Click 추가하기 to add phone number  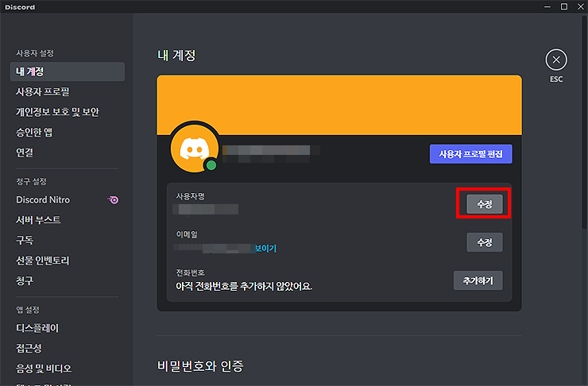click(x=478, y=280)
